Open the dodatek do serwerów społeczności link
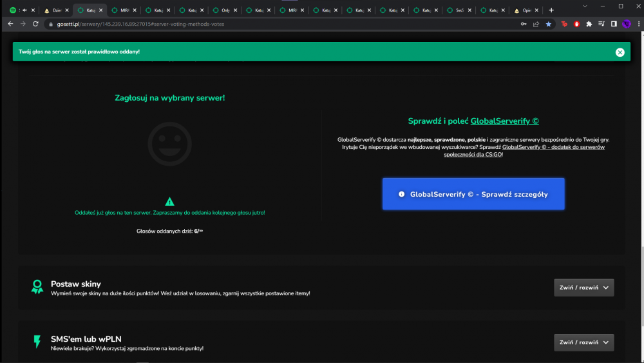 coord(524,150)
